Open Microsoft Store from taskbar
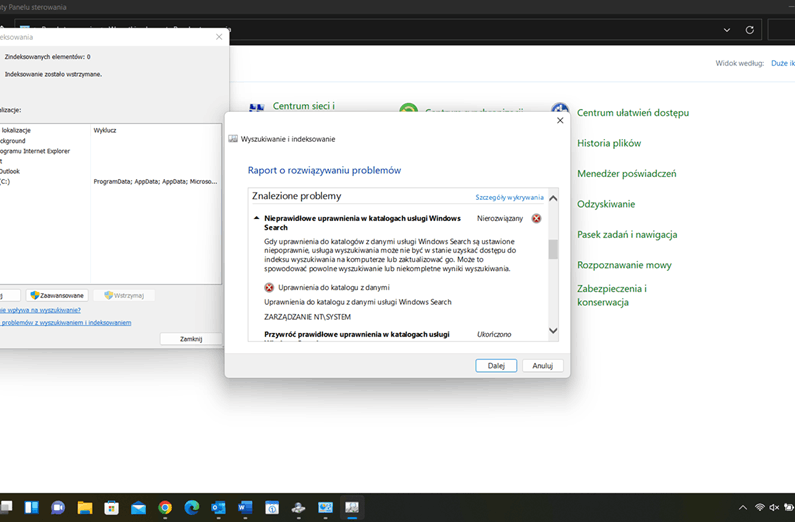This screenshot has height=523, width=795. [112, 507]
